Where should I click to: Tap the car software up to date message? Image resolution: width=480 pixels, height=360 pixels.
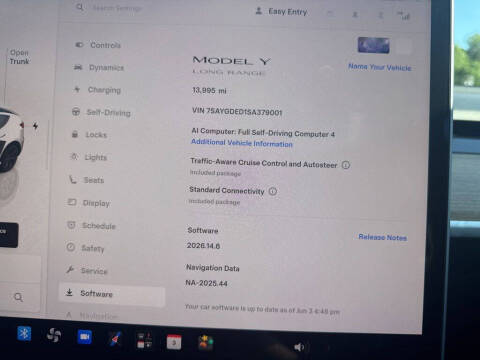tap(262, 309)
